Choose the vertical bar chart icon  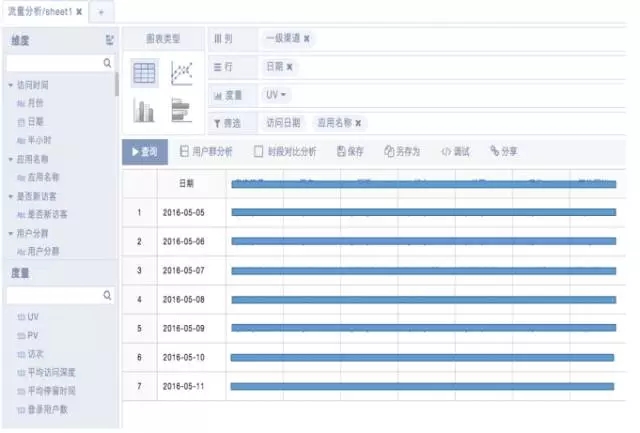(x=144, y=110)
